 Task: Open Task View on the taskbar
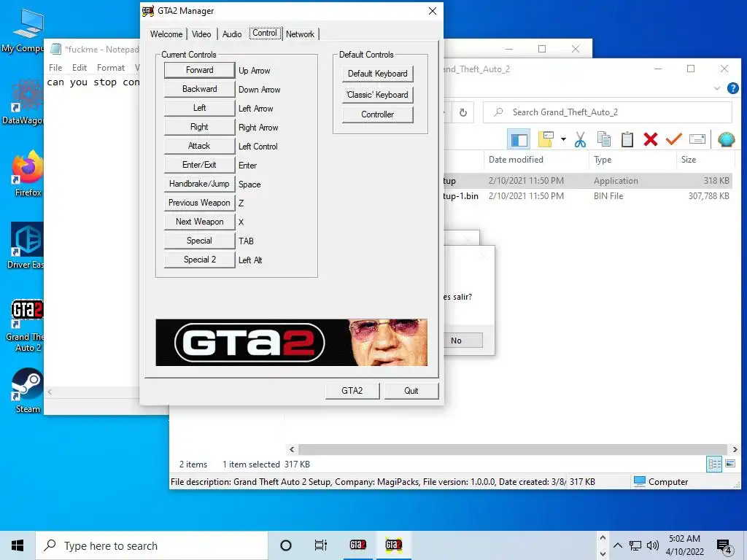[x=321, y=545]
